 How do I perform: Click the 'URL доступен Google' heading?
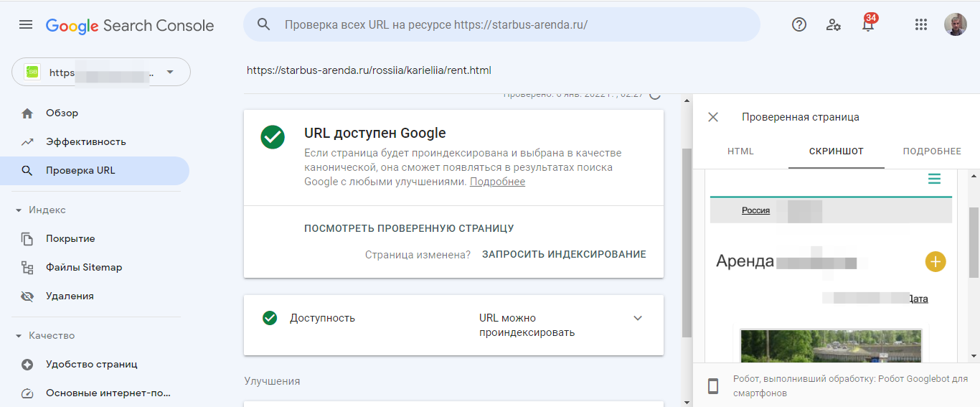[x=375, y=133]
